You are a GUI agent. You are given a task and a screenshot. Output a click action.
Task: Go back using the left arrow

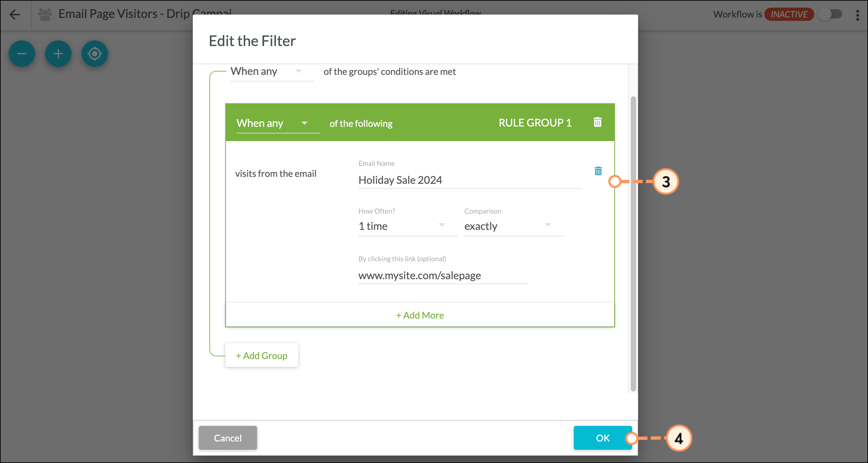pos(15,14)
